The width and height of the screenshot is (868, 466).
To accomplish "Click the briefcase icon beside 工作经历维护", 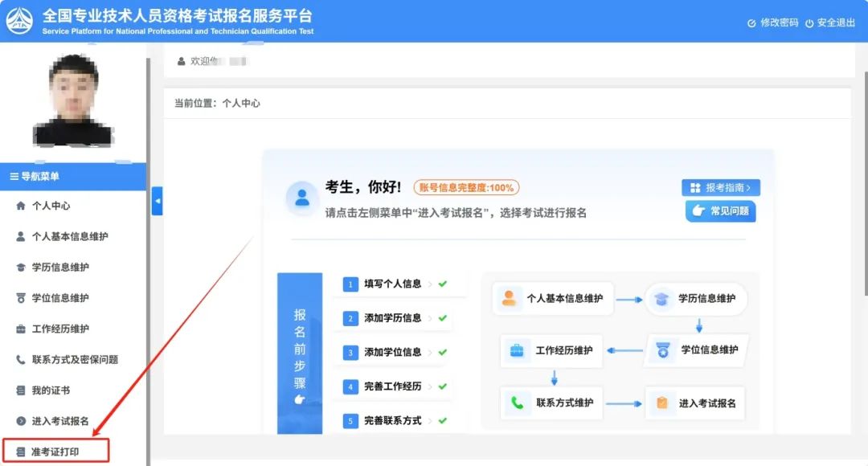I will click(21, 329).
